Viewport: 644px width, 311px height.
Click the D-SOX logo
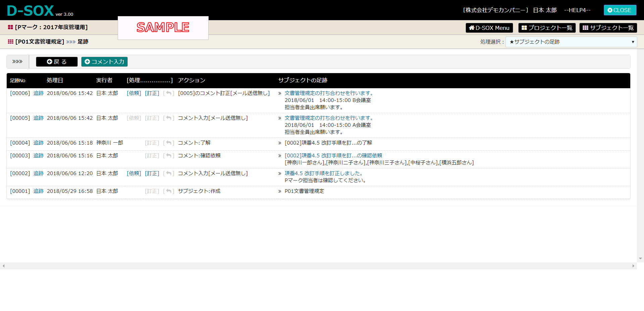pyautogui.click(x=30, y=11)
